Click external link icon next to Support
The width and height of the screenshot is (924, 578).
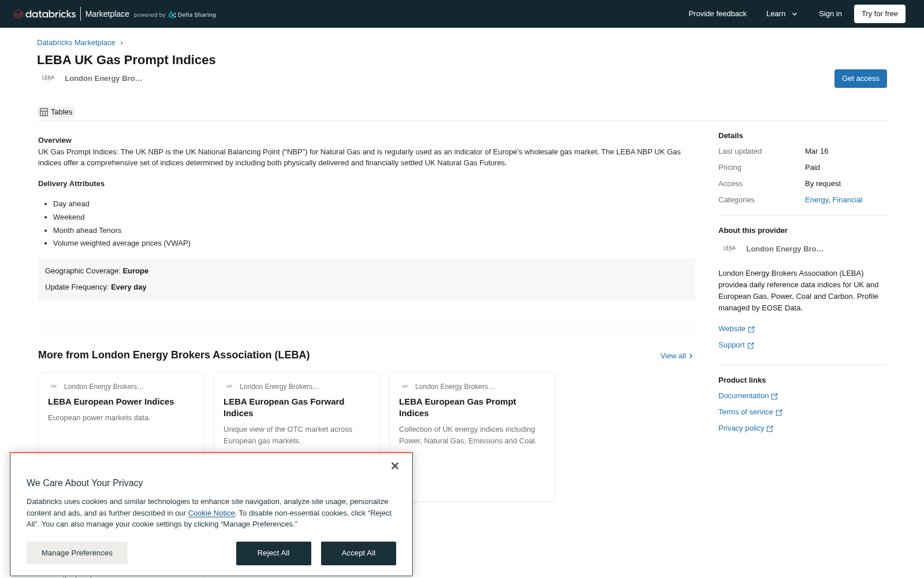pos(751,346)
